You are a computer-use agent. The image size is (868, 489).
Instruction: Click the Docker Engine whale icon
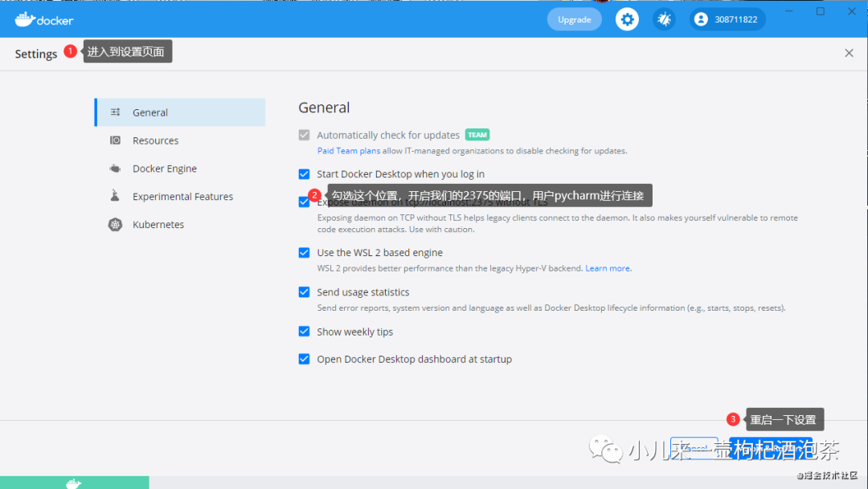click(x=115, y=169)
